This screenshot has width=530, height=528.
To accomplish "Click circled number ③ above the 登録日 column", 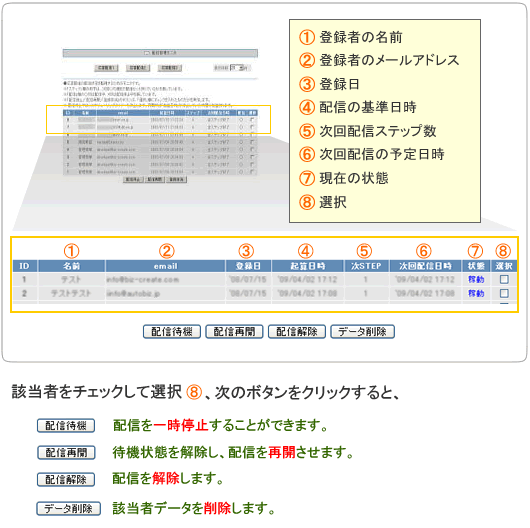I will 246,251.
